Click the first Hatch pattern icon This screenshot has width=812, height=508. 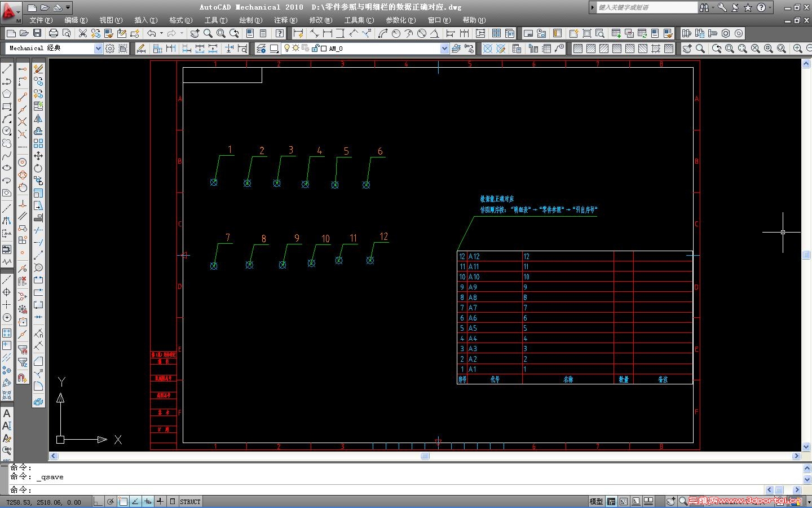coord(578,49)
